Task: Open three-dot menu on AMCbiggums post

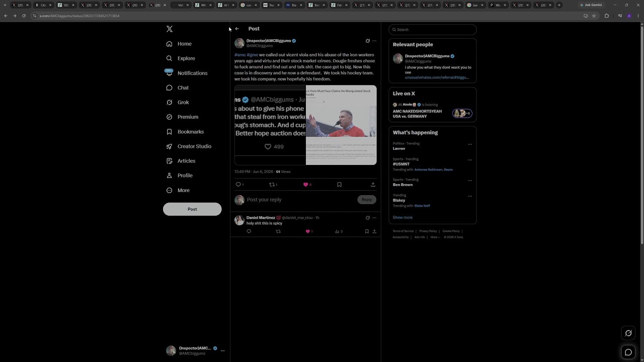Action: coord(374,41)
